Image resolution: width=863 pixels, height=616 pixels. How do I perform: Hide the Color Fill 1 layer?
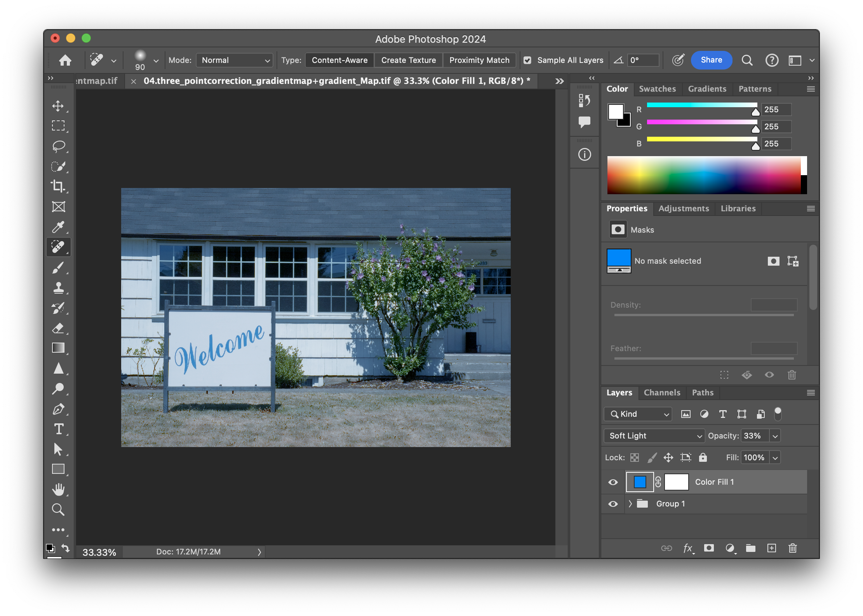[613, 482]
